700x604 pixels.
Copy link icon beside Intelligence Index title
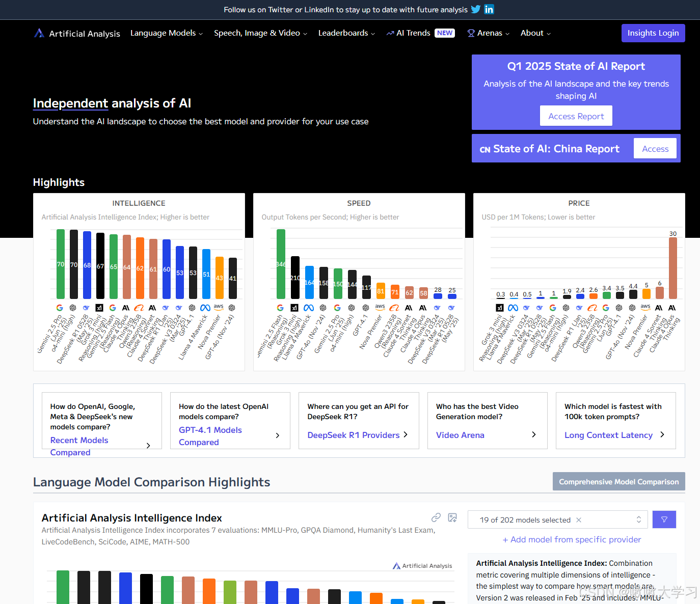(436, 517)
